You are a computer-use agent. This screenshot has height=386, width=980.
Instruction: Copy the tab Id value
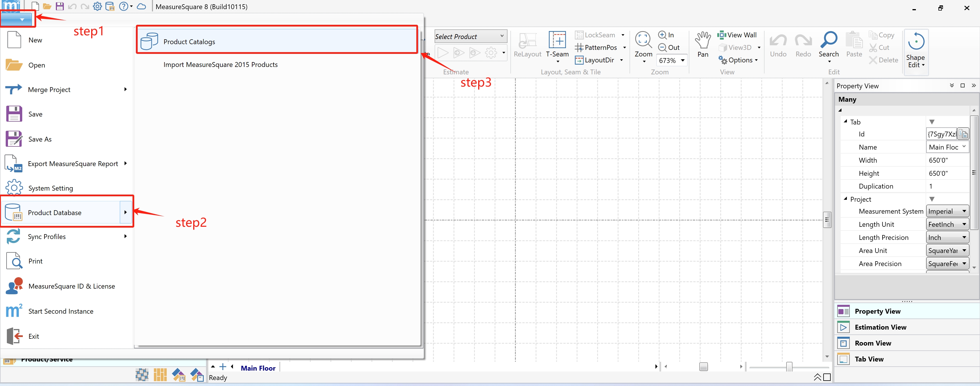tap(963, 134)
